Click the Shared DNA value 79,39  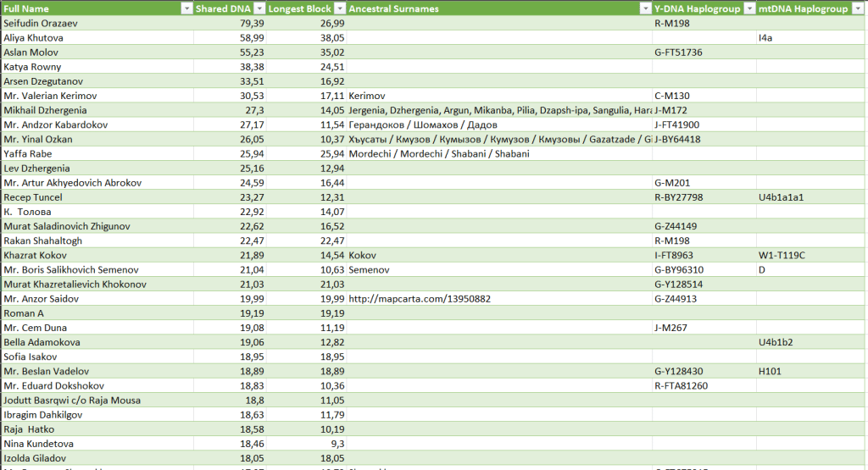point(253,23)
